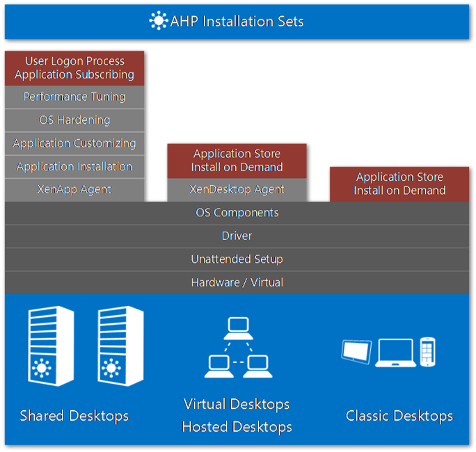Select the XenApp Agent layer
The width and height of the screenshot is (476, 452).
pyautogui.click(x=74, y=190)
